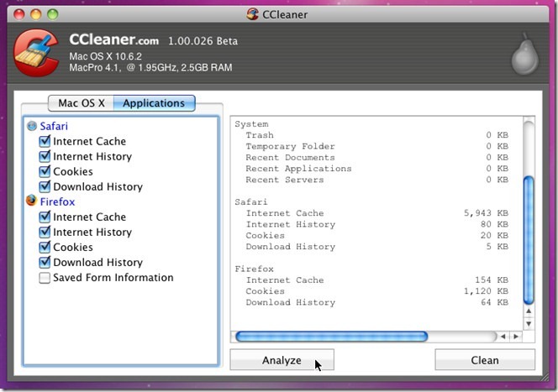Click the results vertical scrollbar thumb

coord(529,240)
